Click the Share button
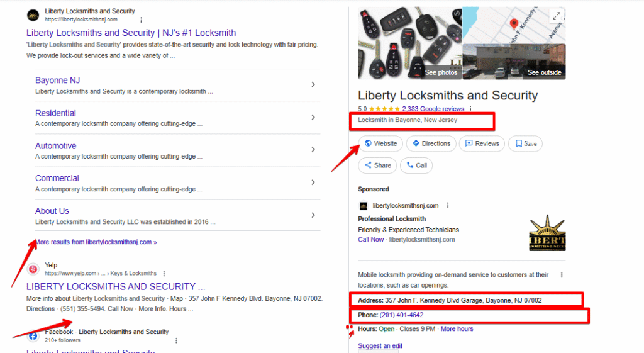The image size is (644, 353). 377,165
